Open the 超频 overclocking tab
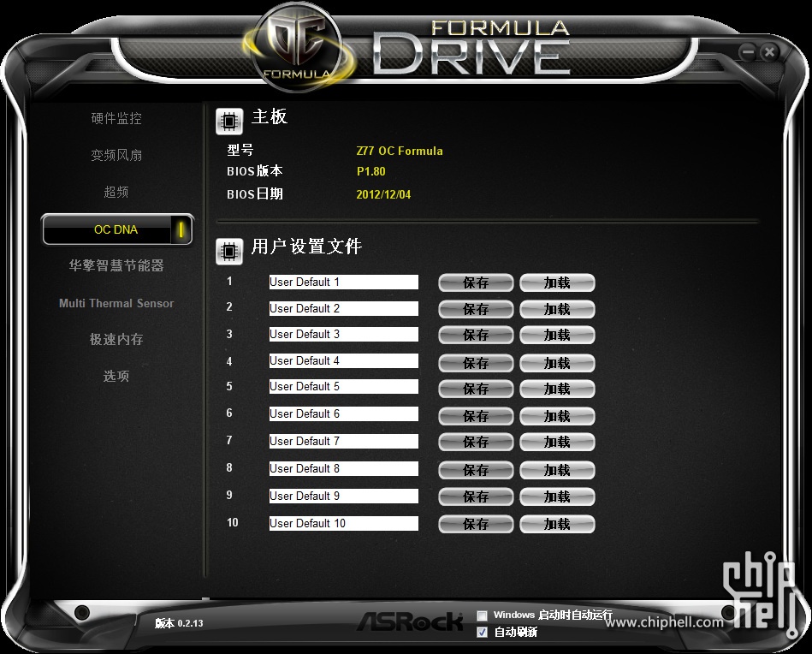This screenshot has height=654, width=812. 116,192
